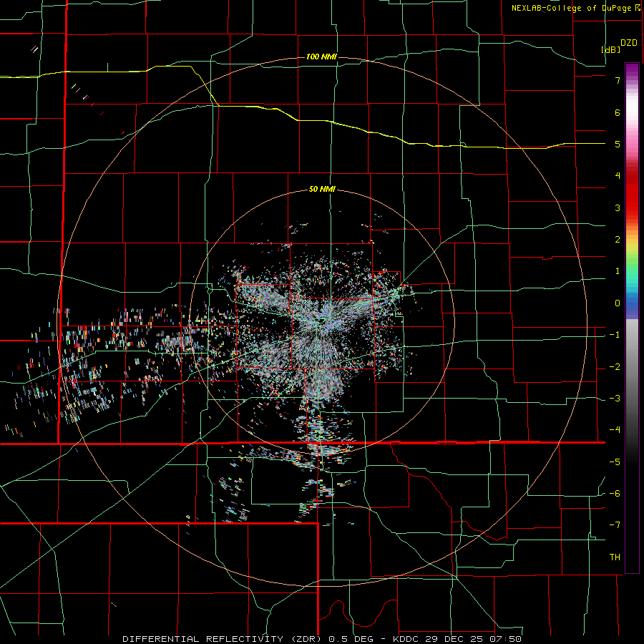Screen dimensions: 644x644
Task: Click the -1 value on the color scale
Action: coord(615,335)
